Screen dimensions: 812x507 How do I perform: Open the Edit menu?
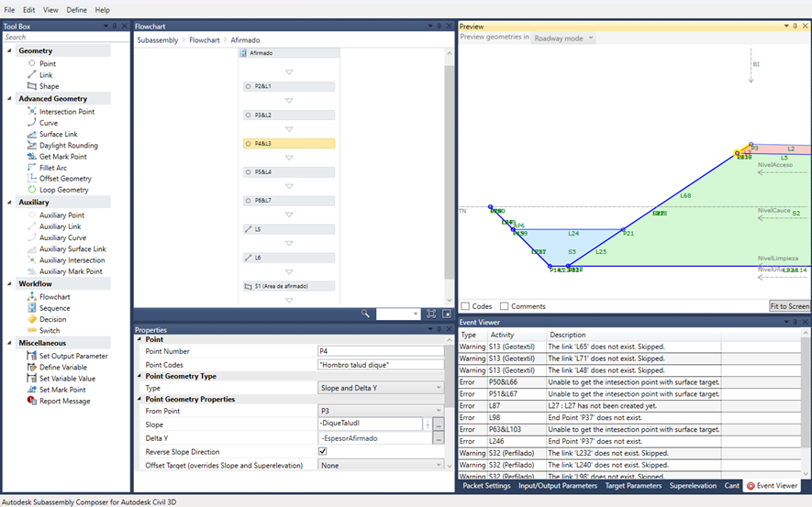tap(29, 10)
